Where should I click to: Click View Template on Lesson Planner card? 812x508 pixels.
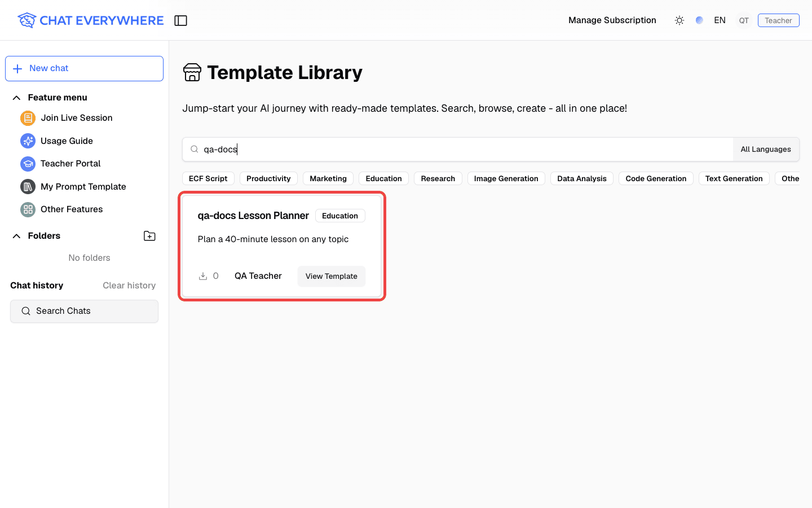click(332, 276)
